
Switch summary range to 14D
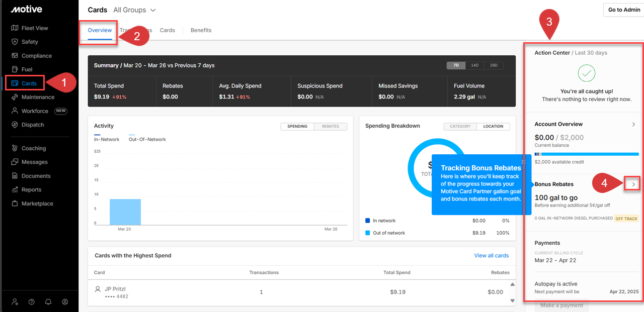[474, 65]
